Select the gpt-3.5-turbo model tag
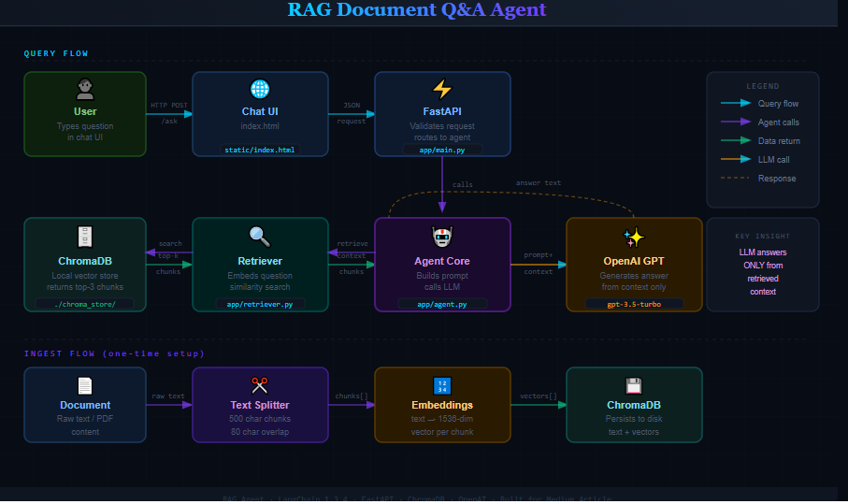Screen dimensions: 848x504 [x=634, y=304]
